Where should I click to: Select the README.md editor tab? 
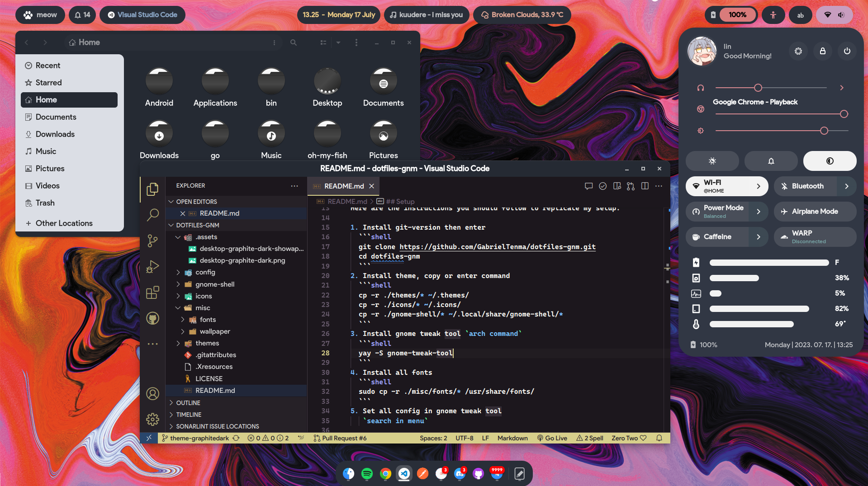coord(343,186)
